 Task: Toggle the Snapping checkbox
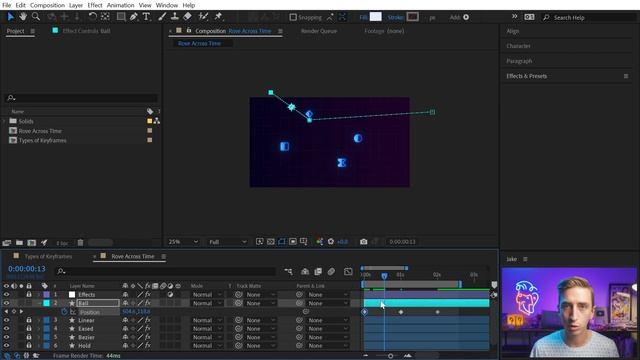click(293, 17)
